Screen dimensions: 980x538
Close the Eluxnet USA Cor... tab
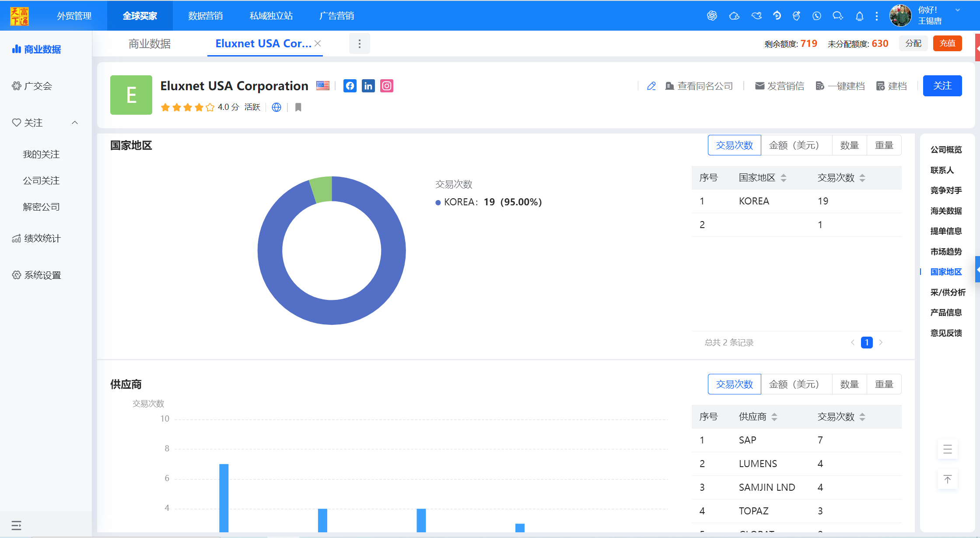click(x=318, y=43)
